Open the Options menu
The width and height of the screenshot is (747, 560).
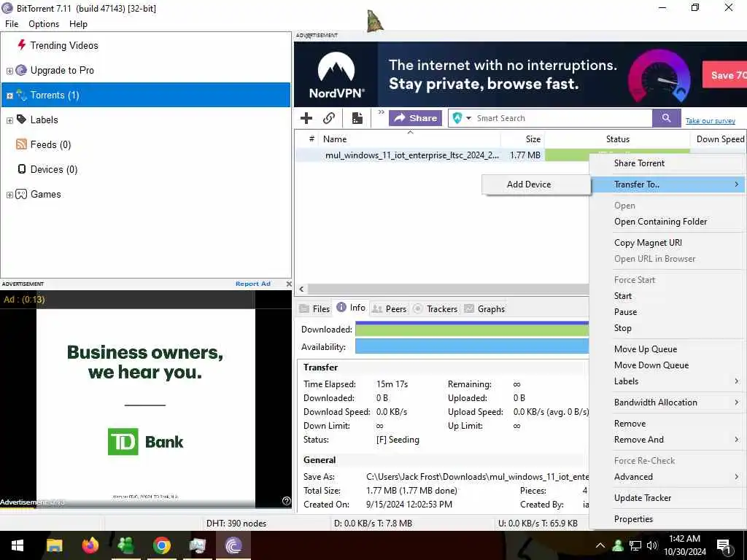(x=44, y=24)
